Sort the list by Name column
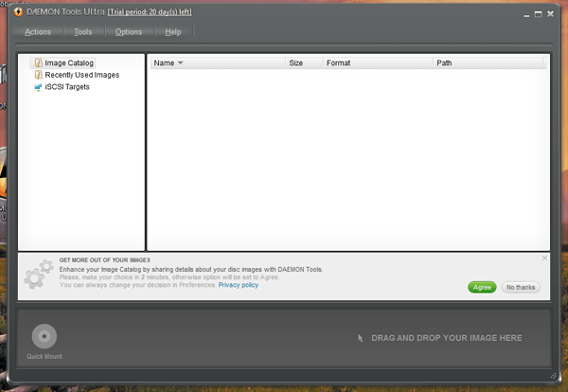568x392 pixels. coord(218,63)
